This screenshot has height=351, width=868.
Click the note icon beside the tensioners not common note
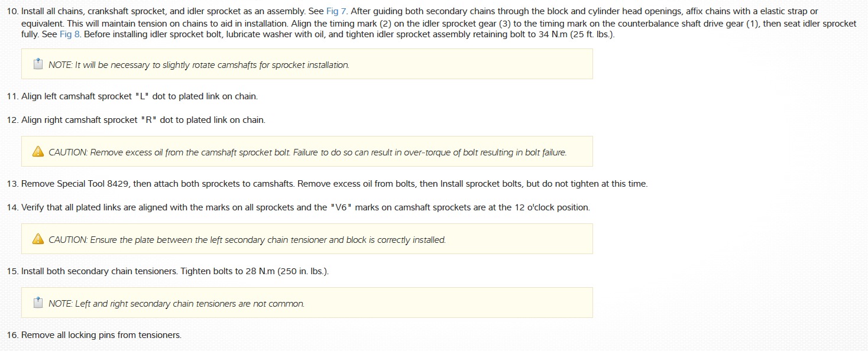pos(38,303)
